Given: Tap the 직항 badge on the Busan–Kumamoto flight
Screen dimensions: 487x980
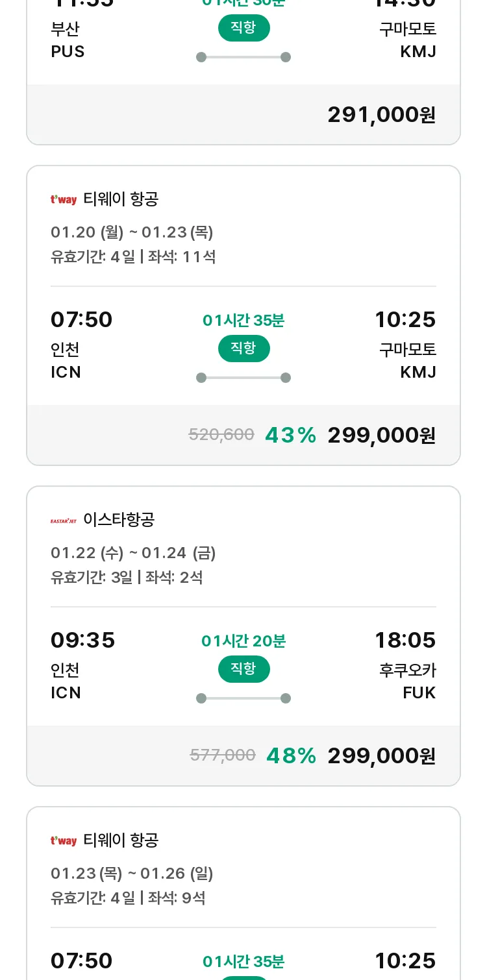Looking at the screenshot, I should click(x=243, y=28).
